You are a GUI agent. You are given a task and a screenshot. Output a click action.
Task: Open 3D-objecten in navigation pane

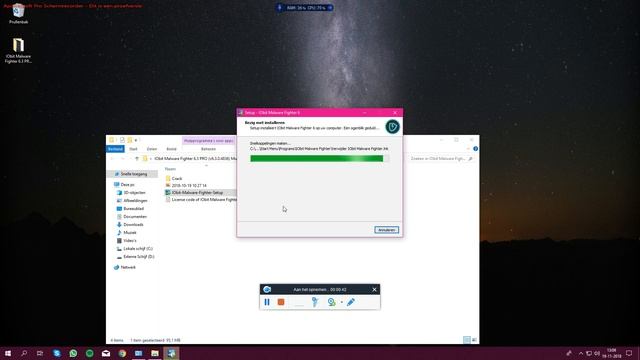(134, 192)
